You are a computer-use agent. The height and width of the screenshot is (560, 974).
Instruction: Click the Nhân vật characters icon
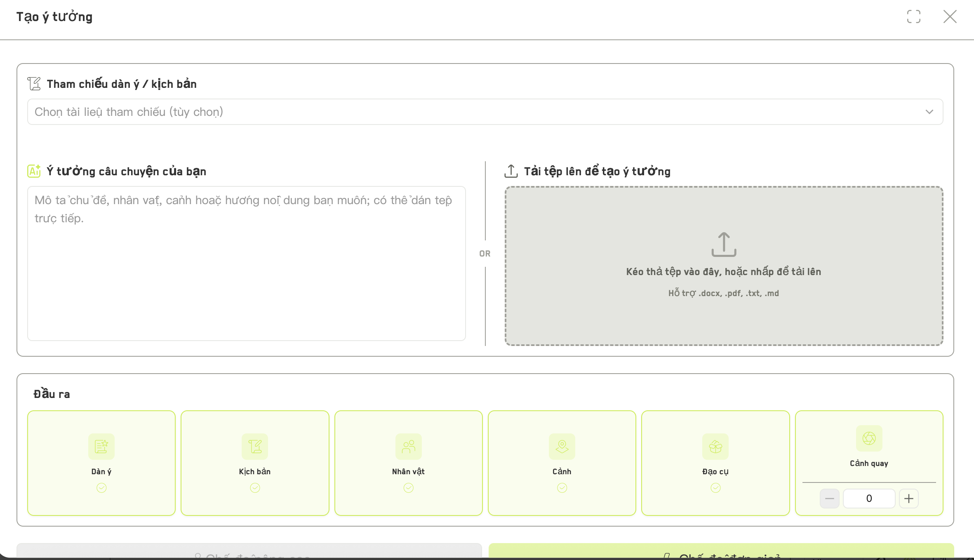[409, 447]
